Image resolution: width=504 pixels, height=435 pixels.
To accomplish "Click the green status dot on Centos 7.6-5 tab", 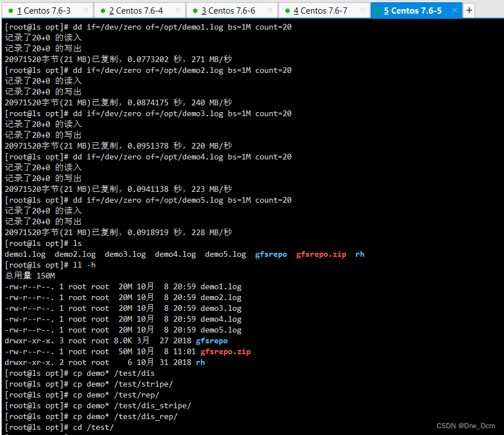I will pos(378,11).
